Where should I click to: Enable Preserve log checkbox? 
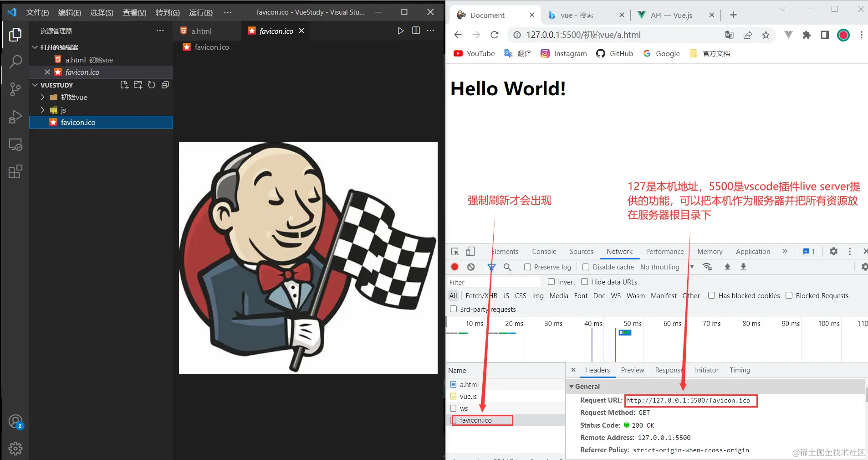(527, 267)
